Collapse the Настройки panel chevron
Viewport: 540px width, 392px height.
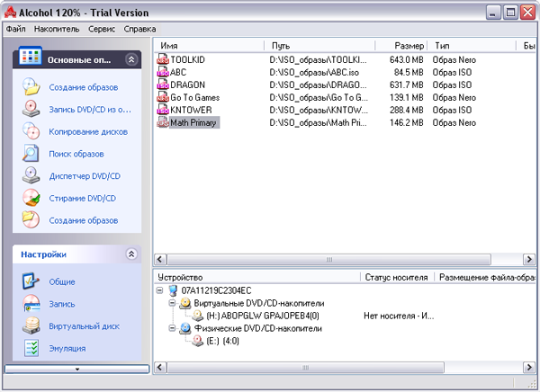point(131,254)
